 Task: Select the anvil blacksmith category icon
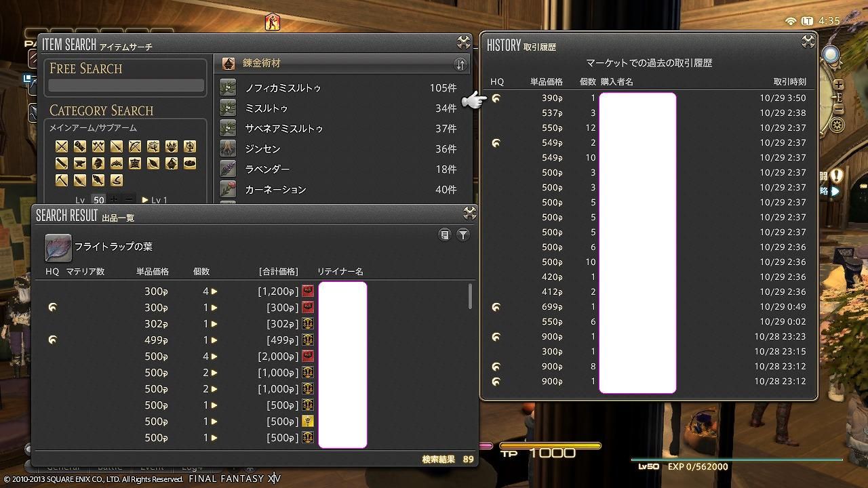(80, 163)
